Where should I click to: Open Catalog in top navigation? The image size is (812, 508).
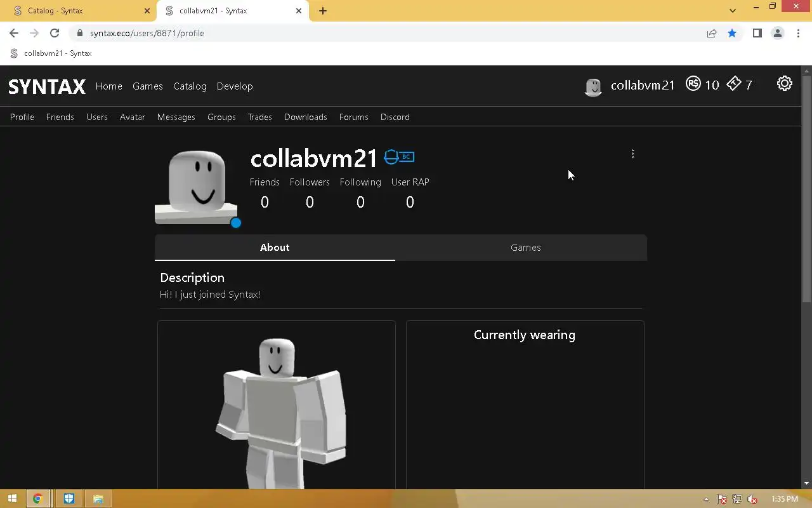[x=190, y=86]
